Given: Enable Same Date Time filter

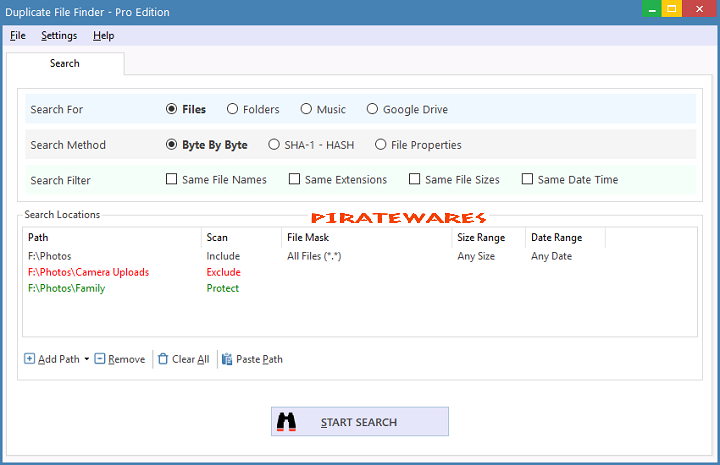Looking at the screenshot, I should 527,179.
